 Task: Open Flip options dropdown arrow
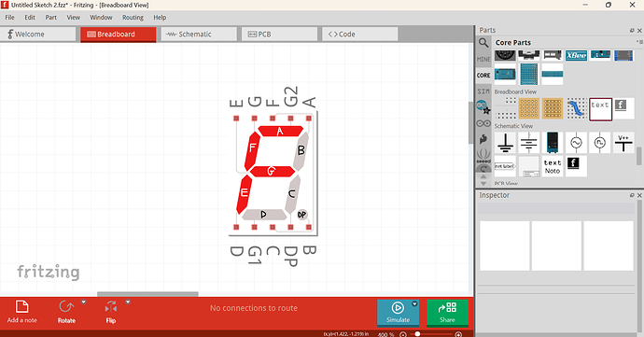click(128, 302)
